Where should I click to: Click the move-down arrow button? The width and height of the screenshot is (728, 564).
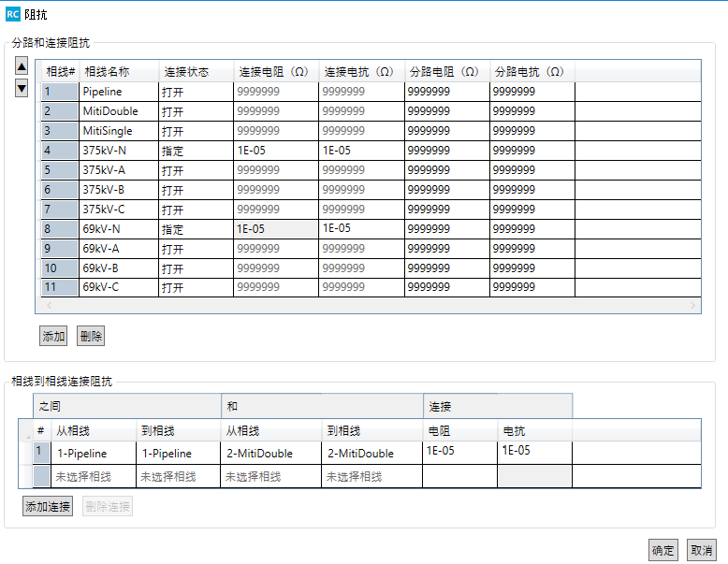[22, 88]
